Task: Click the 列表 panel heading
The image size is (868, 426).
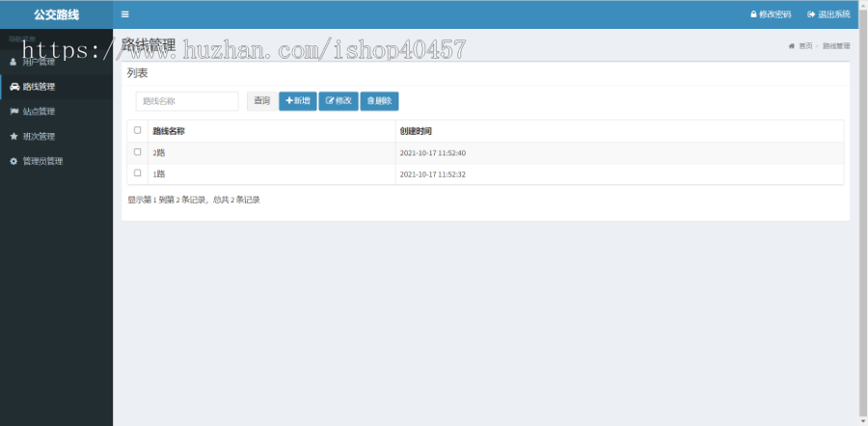Action: pos(137,73)
